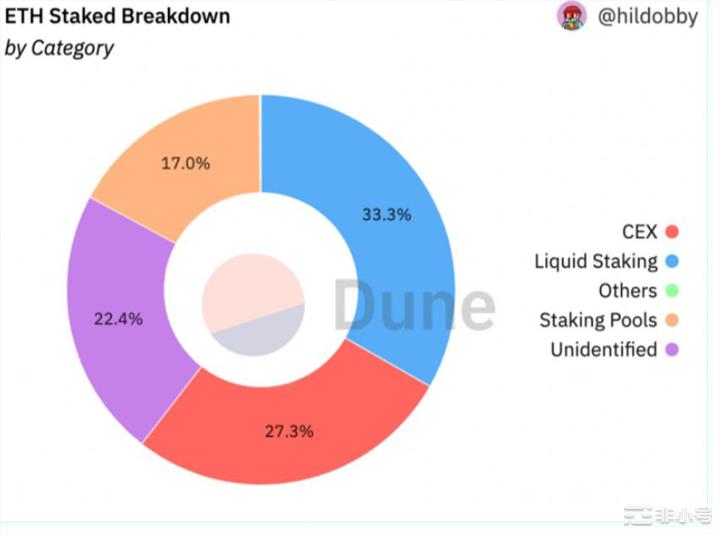The width and height of the screenshot is (719, 534).
Task: Click the ETH Staked Breakdown title
Action: [118, 17]
